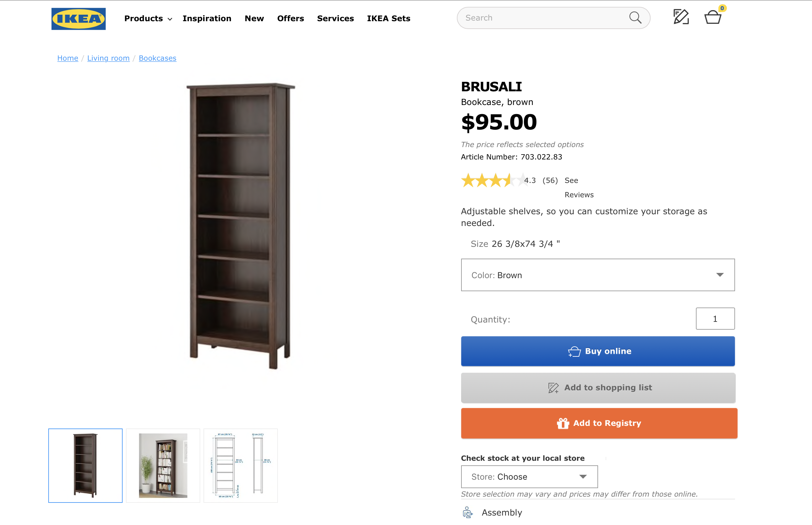
Task: Open the Color: Brown dropdown
Action: point(597,275)
